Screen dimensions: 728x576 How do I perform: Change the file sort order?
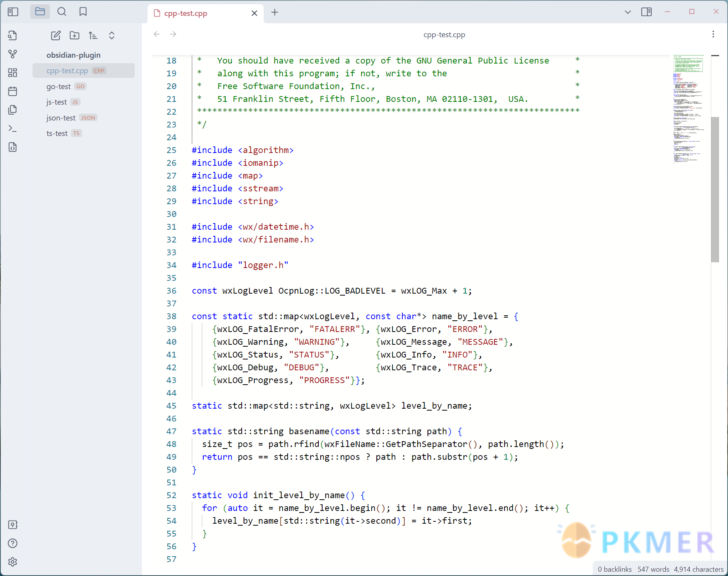[93, 35]
